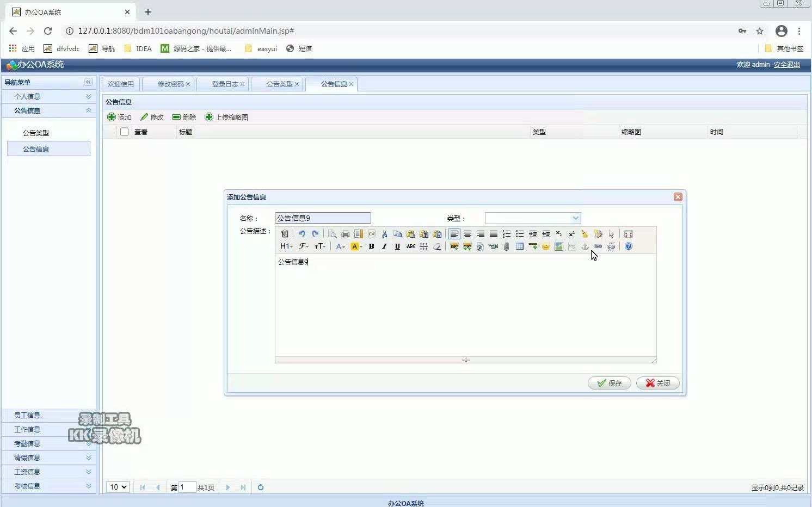Toggle center alignment in the editor

[467, 234]
